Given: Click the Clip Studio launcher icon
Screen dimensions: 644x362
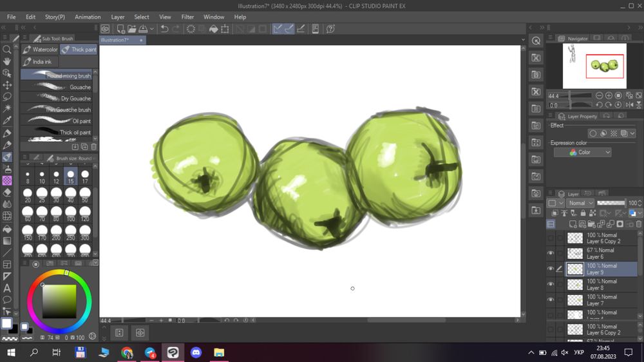Looking at the screenshot, I should click(x=105, y=29).
